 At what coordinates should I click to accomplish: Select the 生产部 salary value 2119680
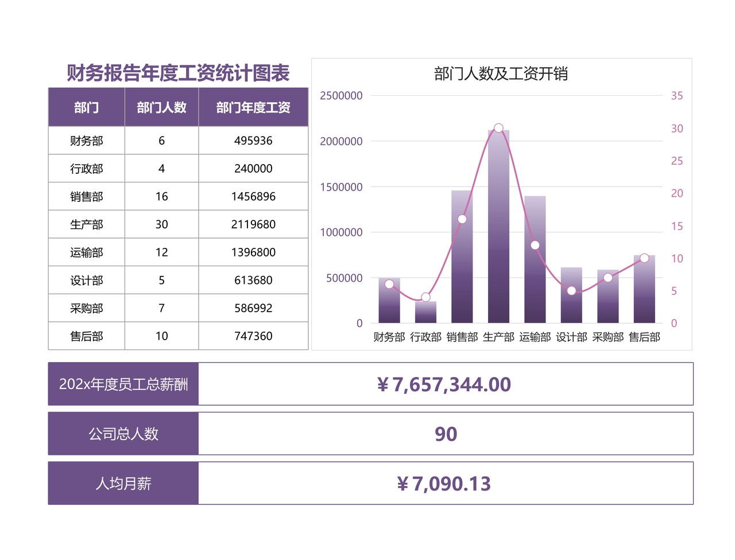(253, 224)
